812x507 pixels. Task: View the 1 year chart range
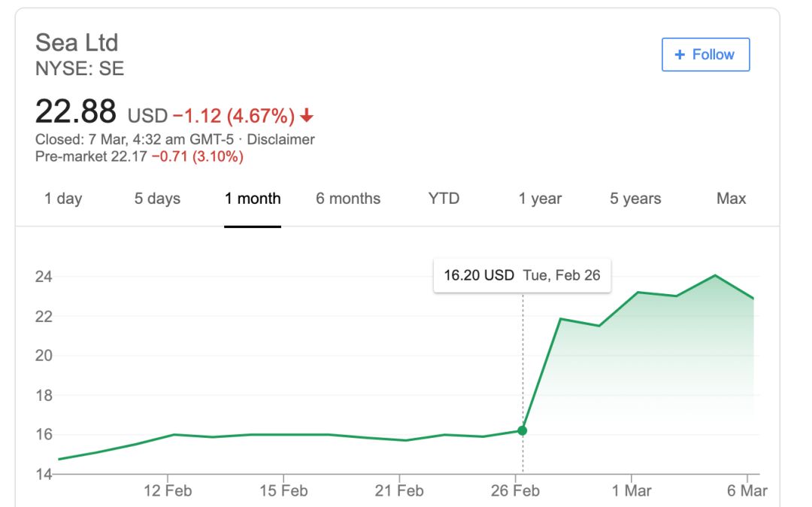click(x=540, y=199)
